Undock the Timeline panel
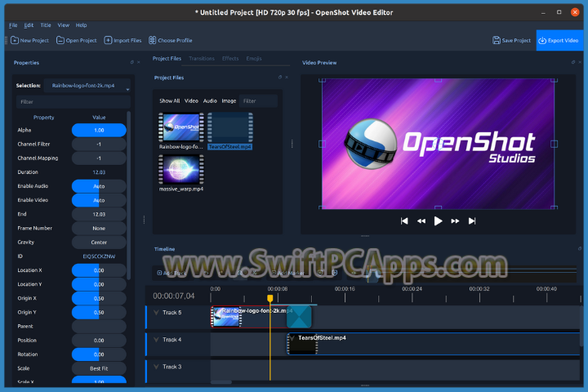Screen dimensions: 588x392 [580, 249]
